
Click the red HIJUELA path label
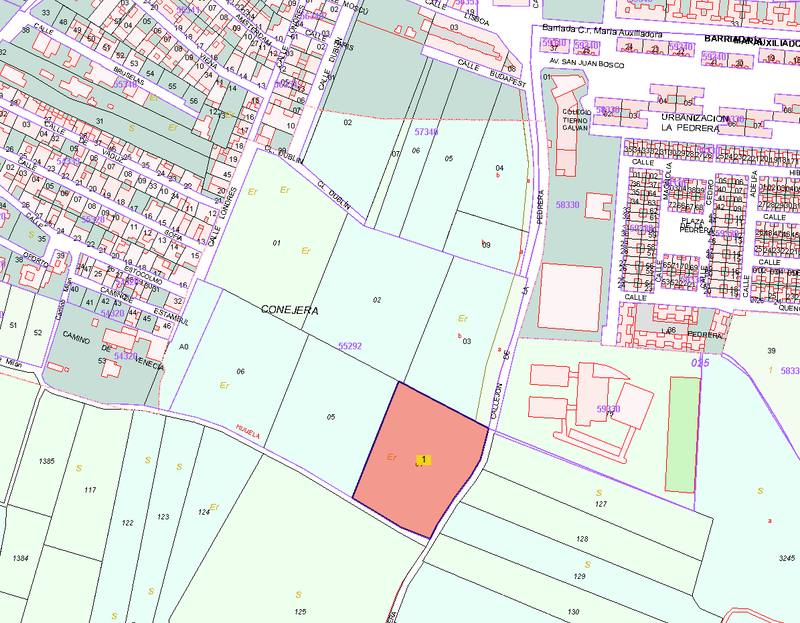coord(248,432)
